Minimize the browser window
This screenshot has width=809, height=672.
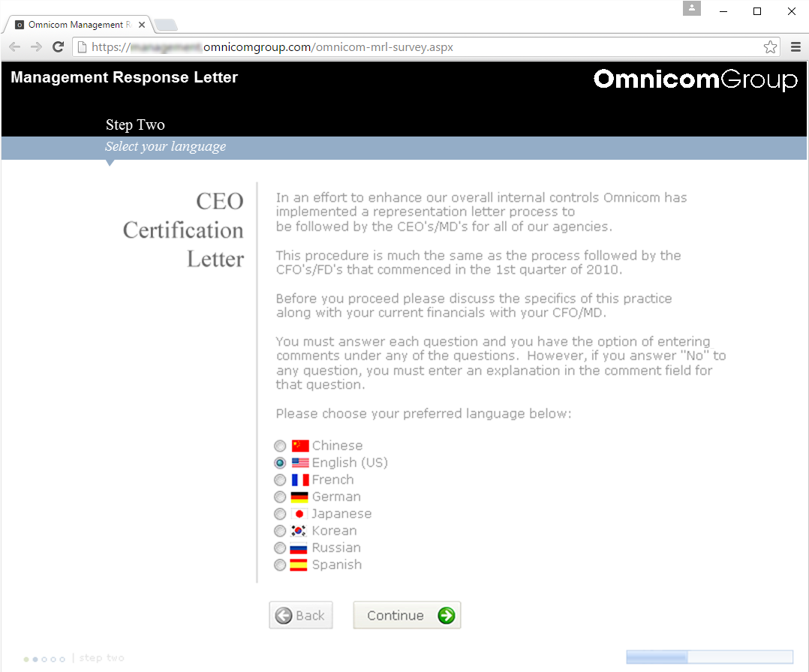[x=723, y=10]
